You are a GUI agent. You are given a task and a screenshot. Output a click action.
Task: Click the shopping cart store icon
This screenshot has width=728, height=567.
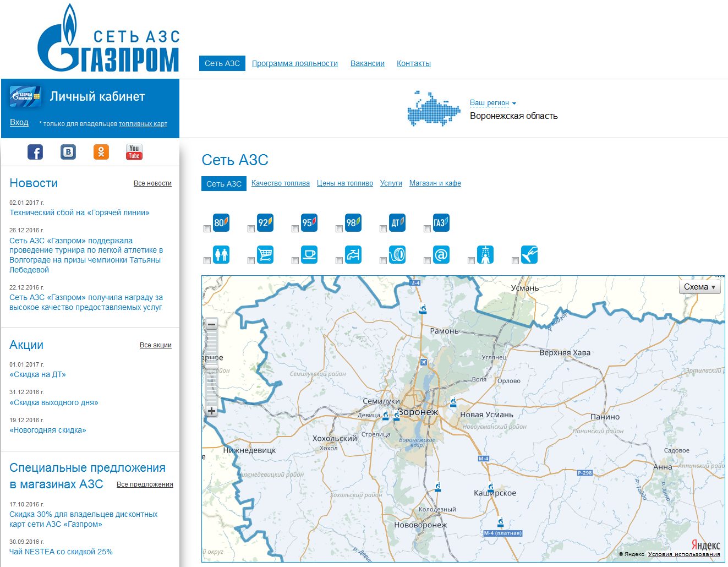265,254
